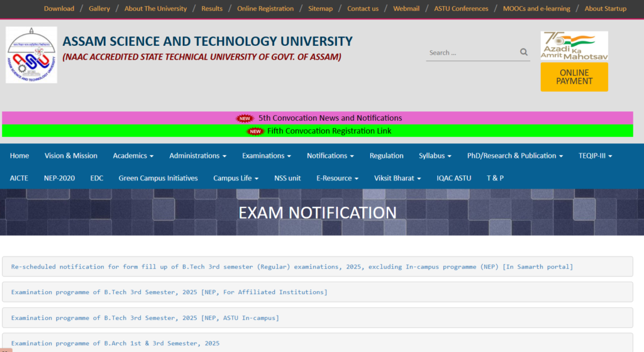This screenshot has height=352, width=644.
Task: Go to the Home menu item
Action: 19,156
